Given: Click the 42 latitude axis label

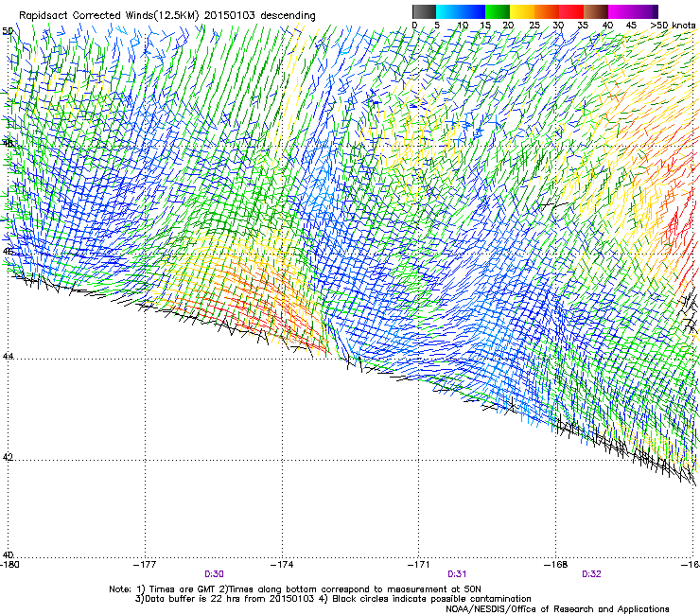Looking at the screenshot, I should pyautogui.click(x=8, y=457).
